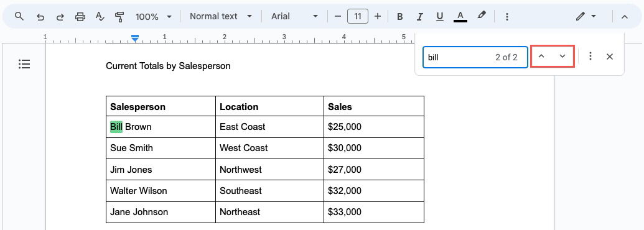Viewport: 644px width, 230px height.
Task: Open the toolbar's more options menu
Action: click(507, 17)
